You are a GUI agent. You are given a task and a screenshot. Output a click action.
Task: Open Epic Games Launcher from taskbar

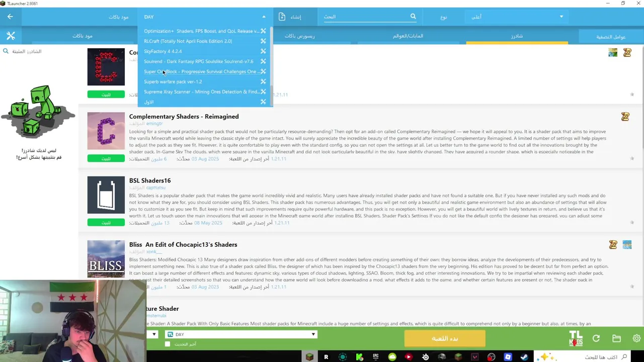[375, 357]
